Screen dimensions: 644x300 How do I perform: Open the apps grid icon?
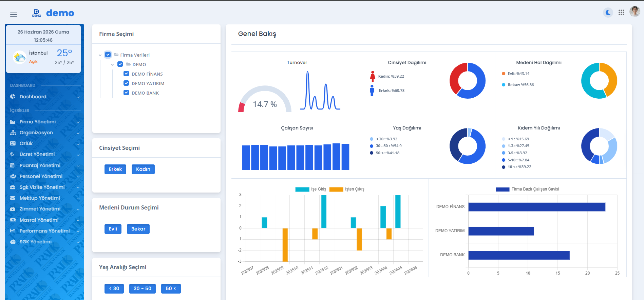coord(621,13)
